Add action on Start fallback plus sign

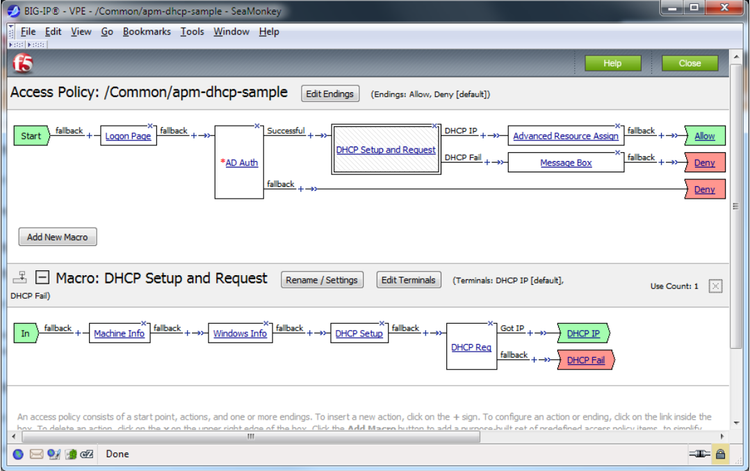89,136
